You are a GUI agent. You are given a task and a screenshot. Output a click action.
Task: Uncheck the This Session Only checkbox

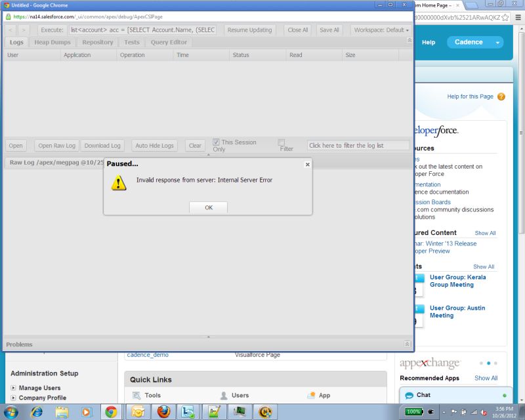(x=216, y=142)
